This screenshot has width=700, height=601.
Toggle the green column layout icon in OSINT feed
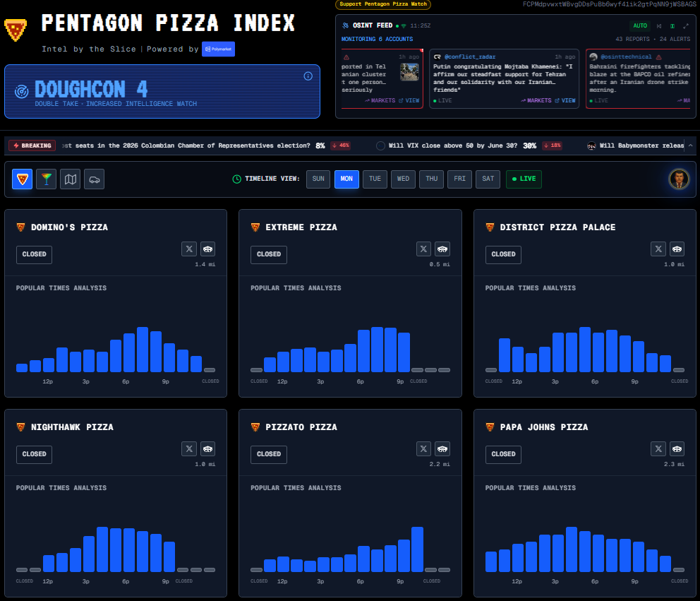[x=672, y=26]
